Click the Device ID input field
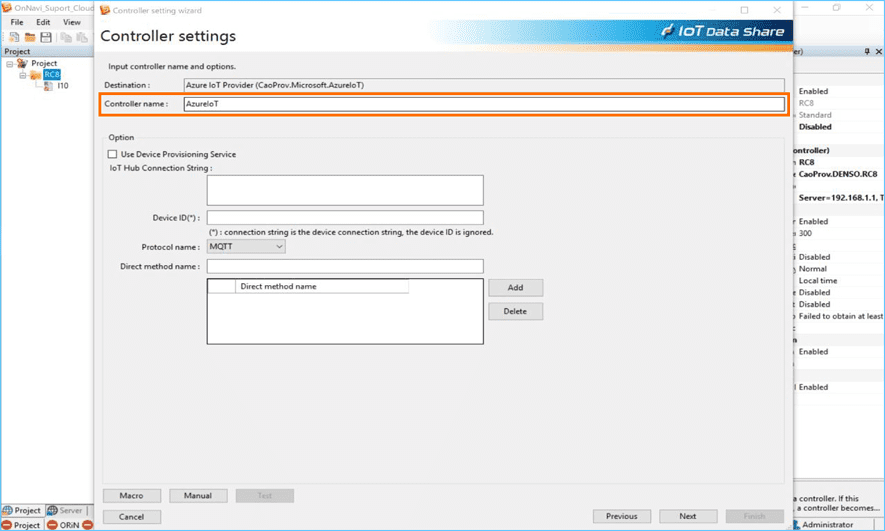Viewport: 885px width, 531px height. [x=345, y=218]
